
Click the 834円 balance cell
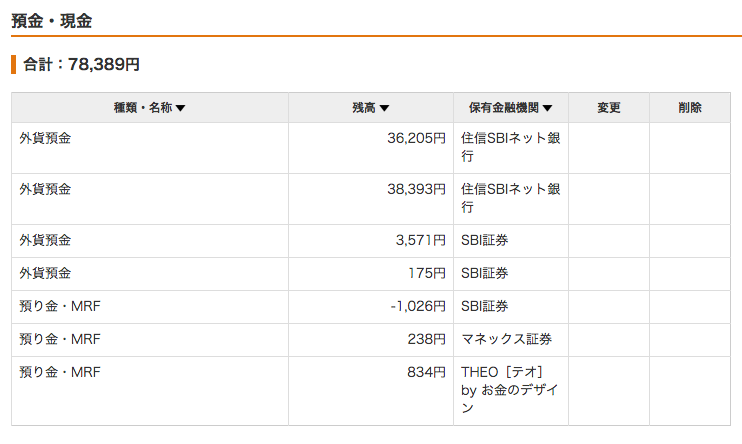(x=371, y=391)
